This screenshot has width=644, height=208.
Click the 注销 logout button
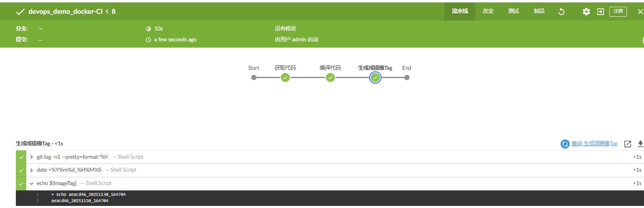[618, 11]
